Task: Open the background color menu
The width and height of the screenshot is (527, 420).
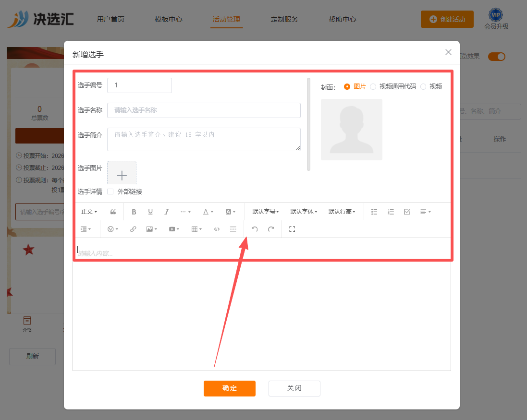Action: click(x=230, y=212)
